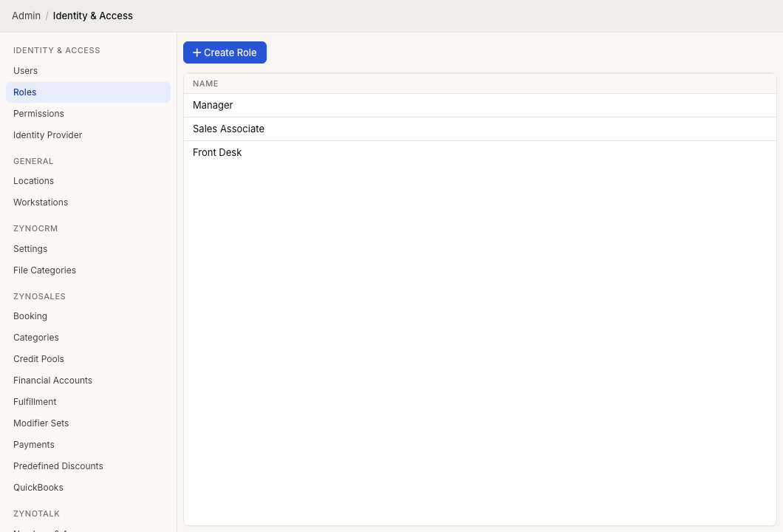This screenshot has height=532, width=783.
Task: Open Modifier Sets
Action: point(89,423)
